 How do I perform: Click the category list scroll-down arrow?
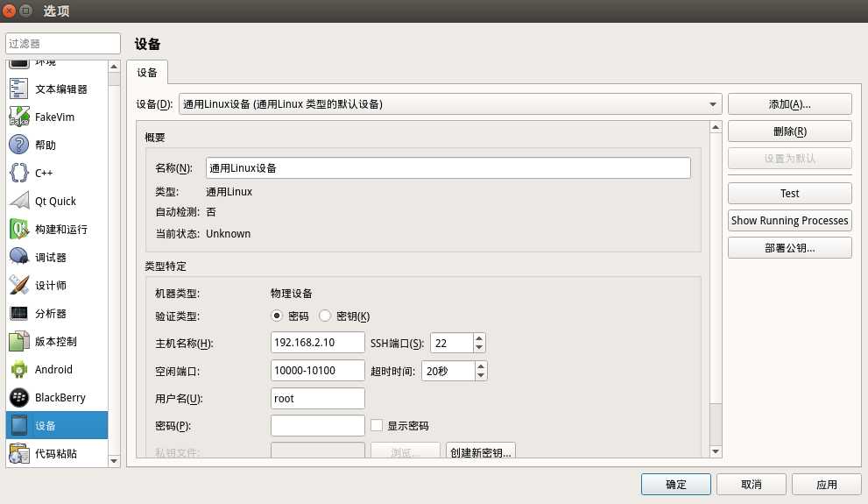coord(114,461)
